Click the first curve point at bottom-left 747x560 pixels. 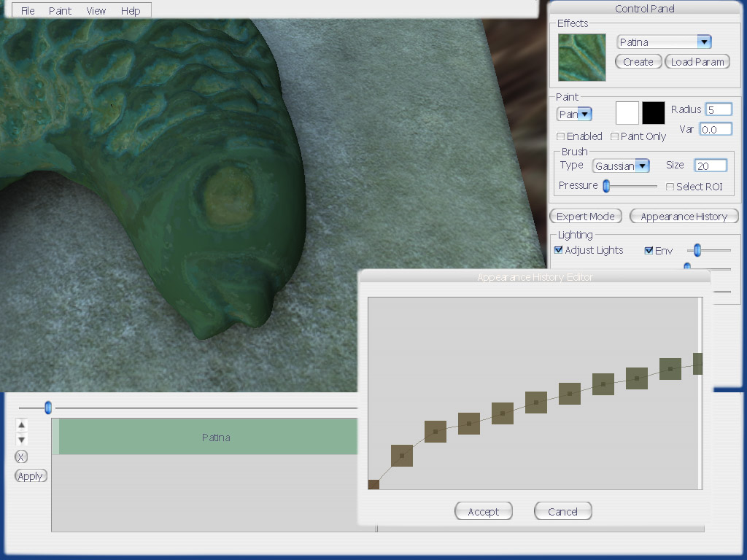pyautogui.click(x=373, y=484)
